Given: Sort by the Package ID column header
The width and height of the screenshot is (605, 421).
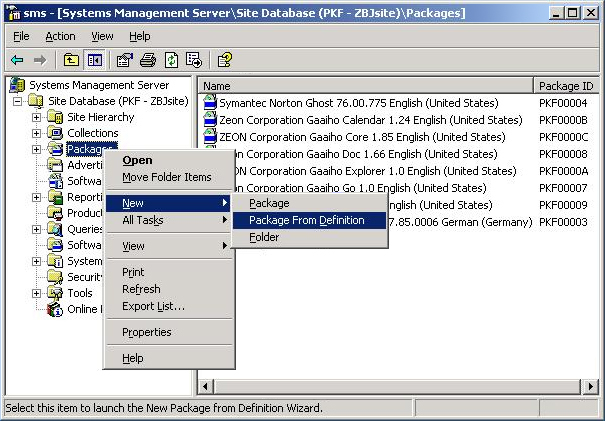Looking at the screenshot, I should point(566,86).
